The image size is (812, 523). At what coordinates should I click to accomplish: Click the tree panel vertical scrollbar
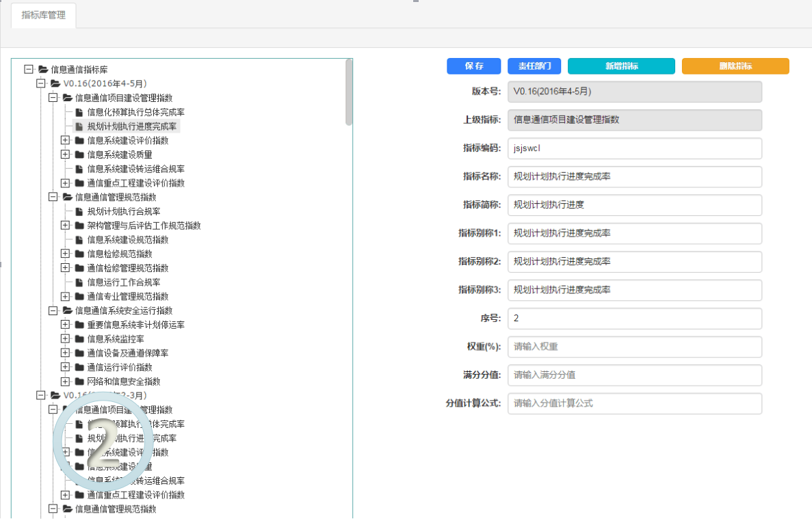349,92
